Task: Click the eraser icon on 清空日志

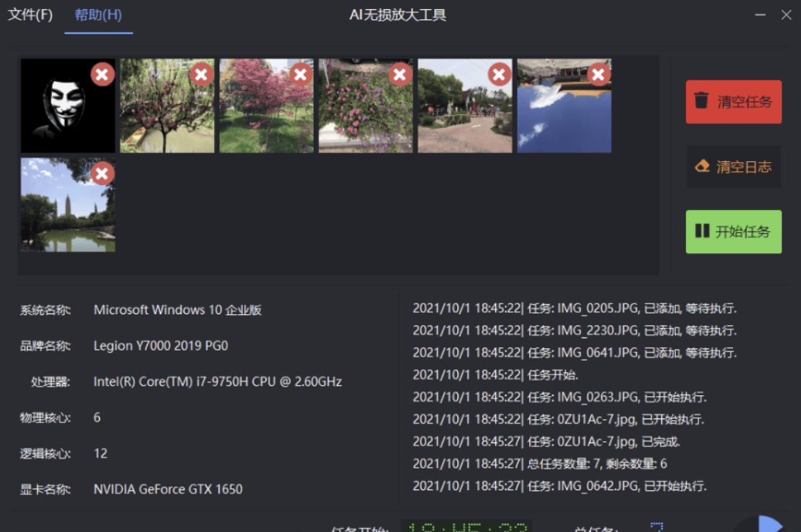Action: 704,166
